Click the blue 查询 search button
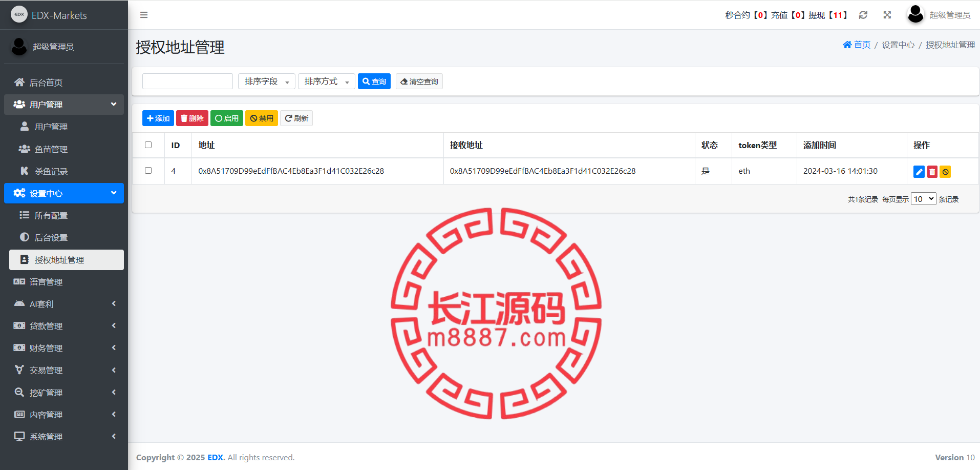This screenshot has height=470, width=980. point(374,81)
